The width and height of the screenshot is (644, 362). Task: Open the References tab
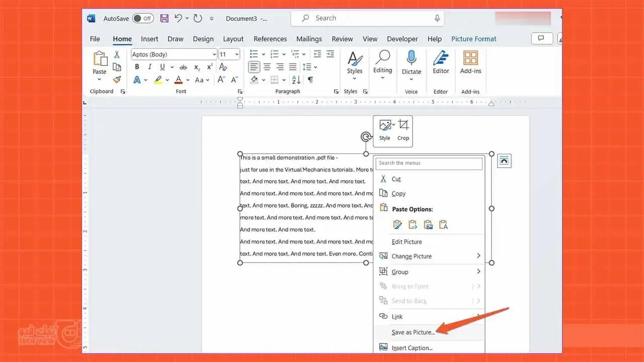(x=270, y=39)
